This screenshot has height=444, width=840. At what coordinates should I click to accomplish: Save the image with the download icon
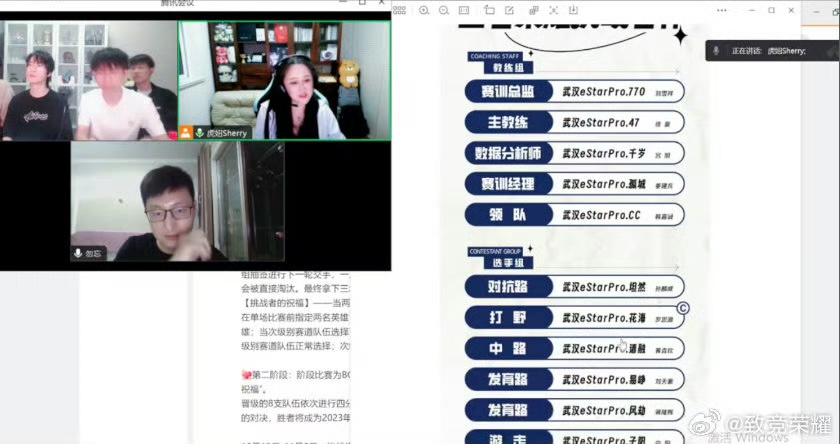pos(573,10)
